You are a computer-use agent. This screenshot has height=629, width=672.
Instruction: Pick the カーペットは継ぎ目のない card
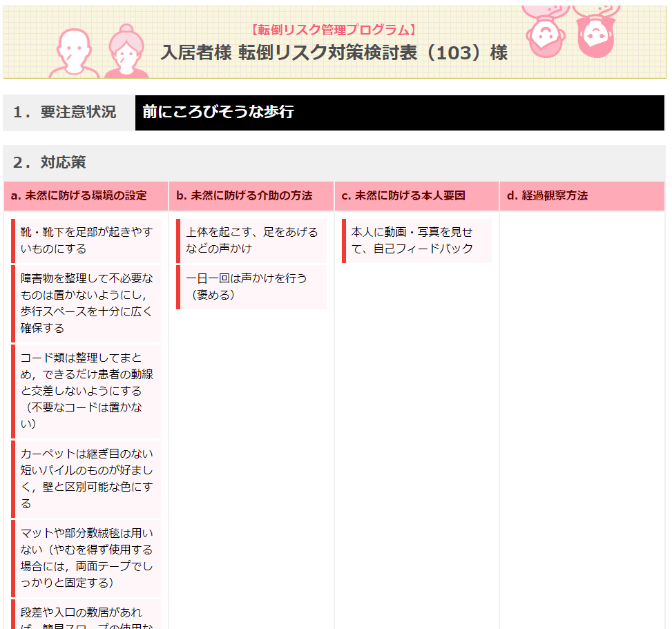tap(86, 478)
